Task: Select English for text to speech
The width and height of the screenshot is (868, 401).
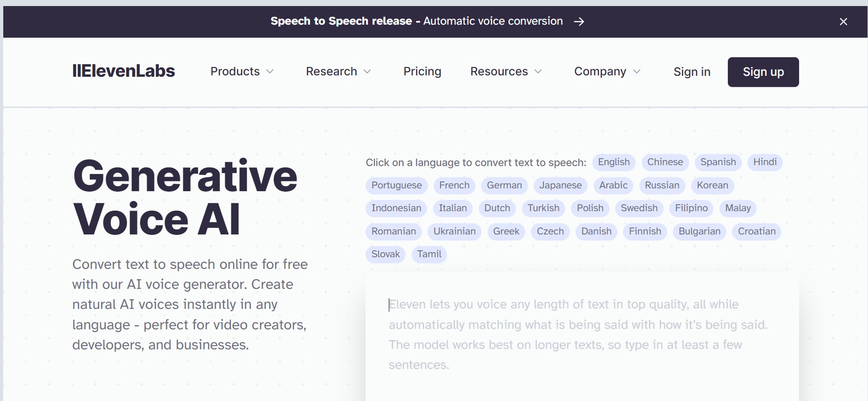Action: point(613,162)
